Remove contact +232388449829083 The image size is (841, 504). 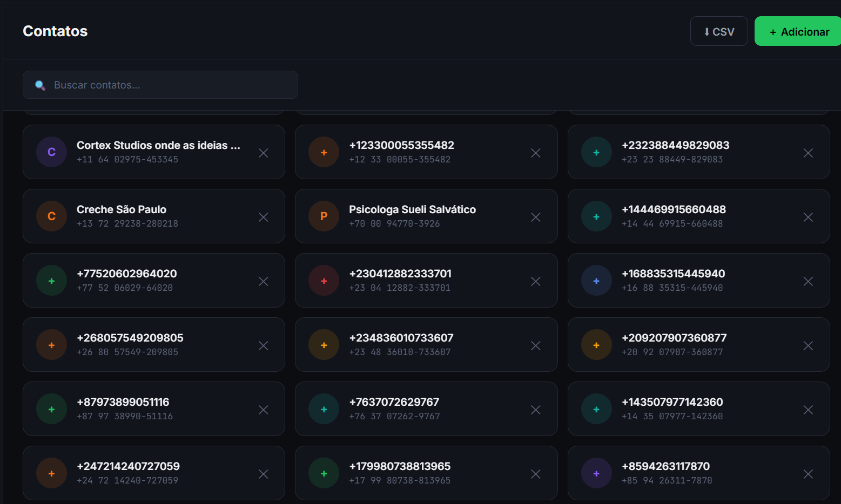[x=808, y=153]
